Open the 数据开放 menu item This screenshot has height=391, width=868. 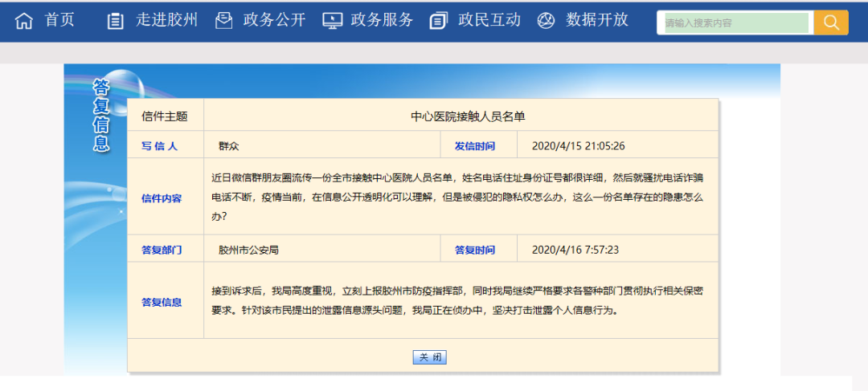596,20
